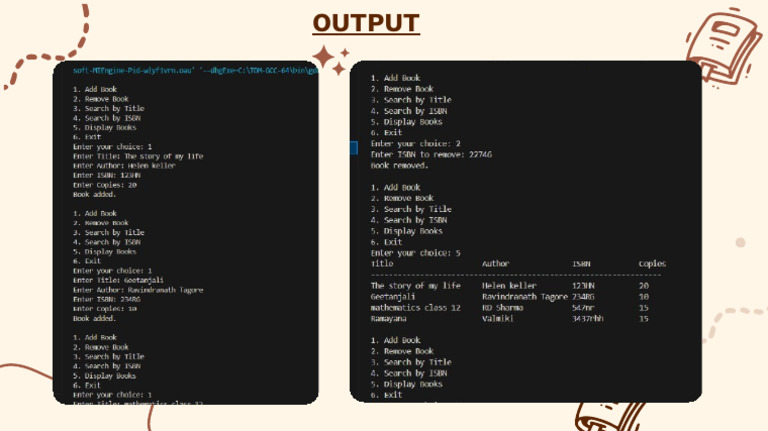Click 'Enter Title: Geetanjali' line
Image resolution: width=768 pixels, height=431 pixels.
[x=118, y=280]
